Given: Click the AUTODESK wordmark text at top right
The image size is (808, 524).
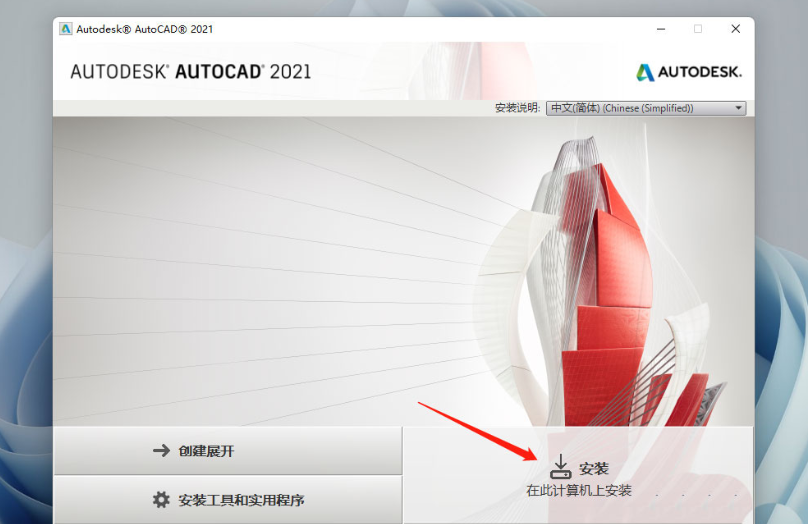Looking at the screenshot, I should (700, 72).
